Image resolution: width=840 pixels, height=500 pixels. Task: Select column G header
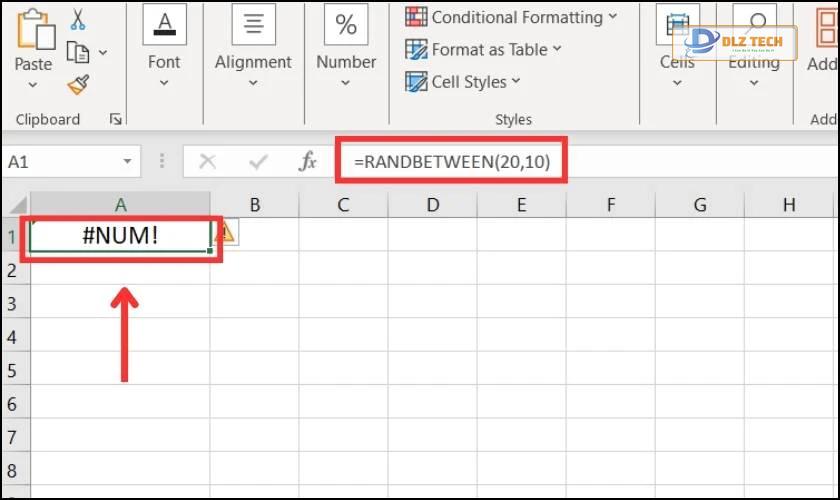(700, 205)
